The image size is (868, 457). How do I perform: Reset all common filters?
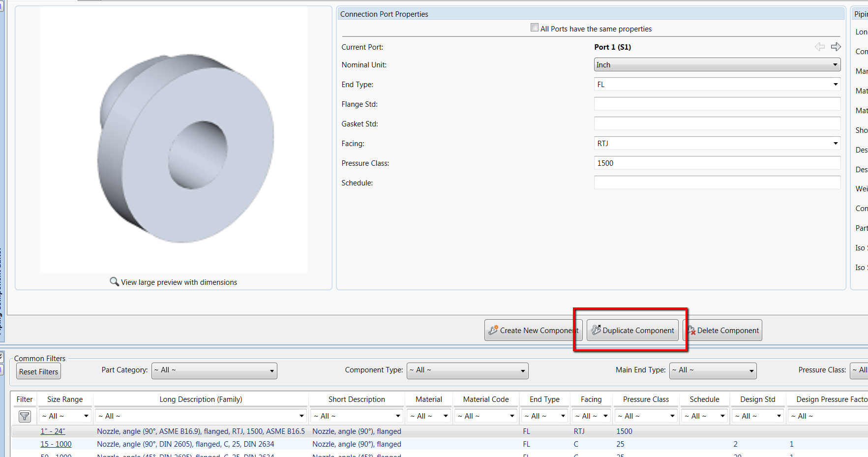(x=38, y=371)
